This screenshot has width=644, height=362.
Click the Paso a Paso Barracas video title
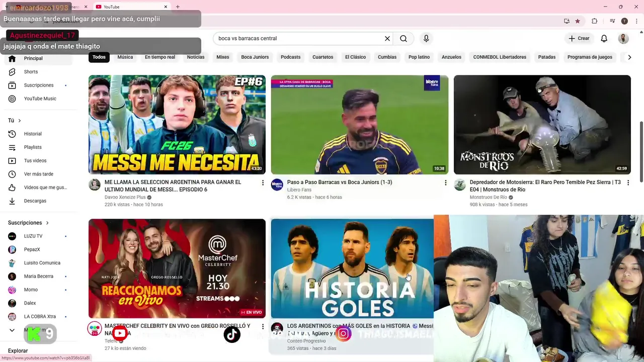click(x=340, y=182)
